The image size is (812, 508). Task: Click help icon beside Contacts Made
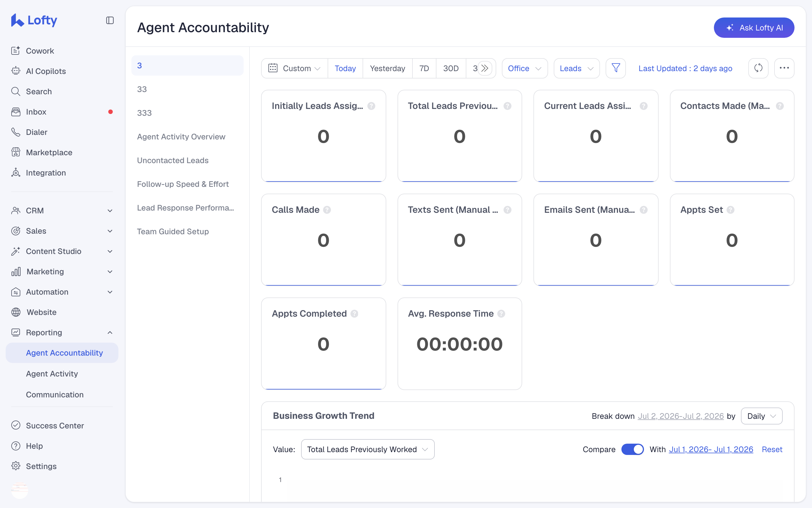780,106
